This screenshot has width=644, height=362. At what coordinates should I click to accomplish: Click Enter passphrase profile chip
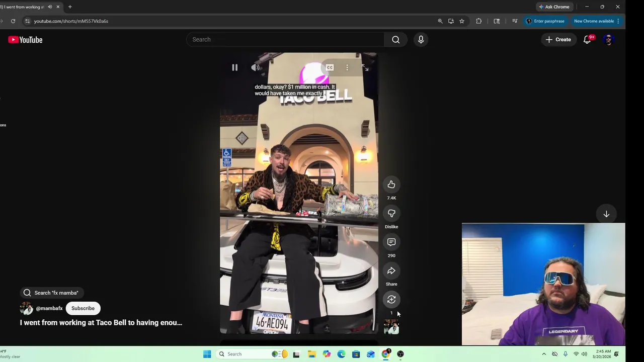point(545,21)
